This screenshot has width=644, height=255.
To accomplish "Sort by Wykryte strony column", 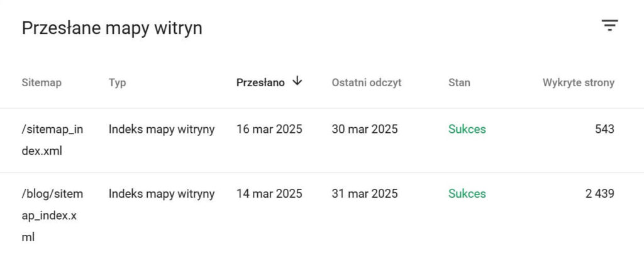I will (579, 82).
